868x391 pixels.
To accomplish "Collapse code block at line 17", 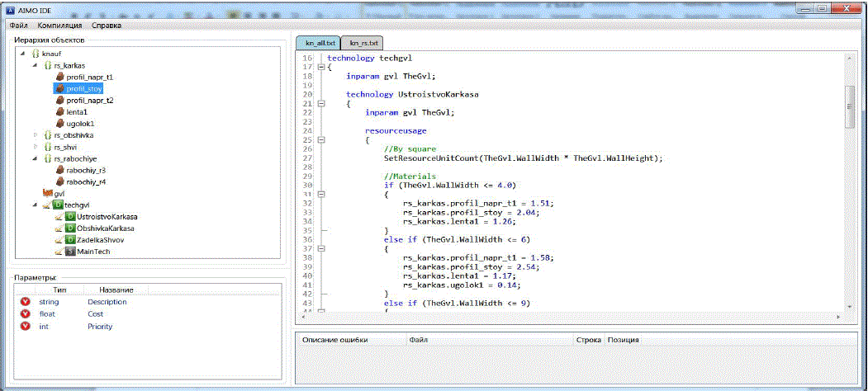I will coord(320,68).
